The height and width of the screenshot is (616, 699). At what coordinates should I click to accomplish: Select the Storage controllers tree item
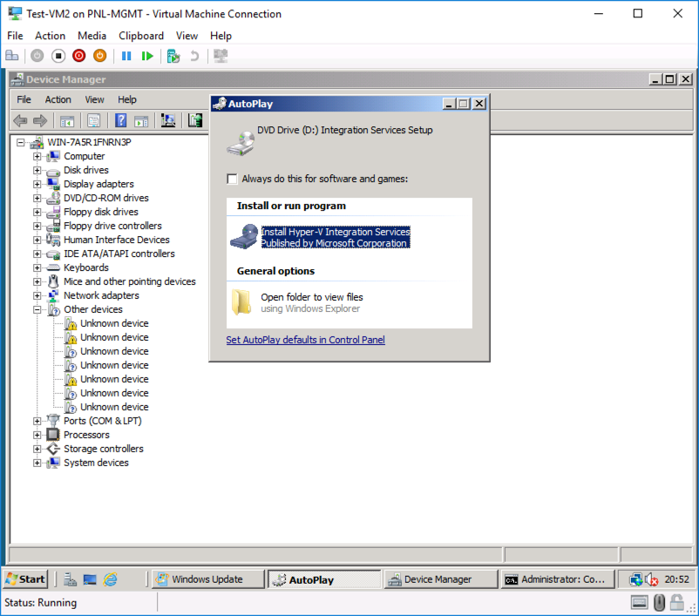tap(104, 449)
